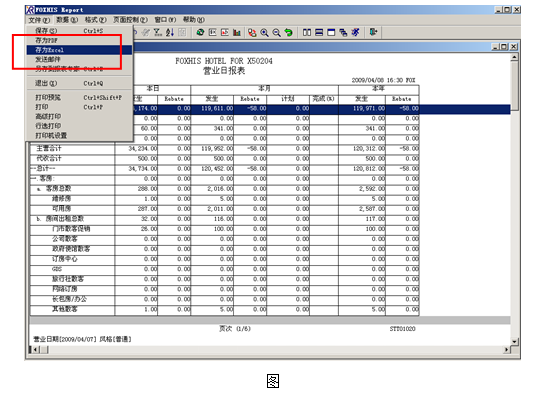Click the 客房总数 row label

59,189
